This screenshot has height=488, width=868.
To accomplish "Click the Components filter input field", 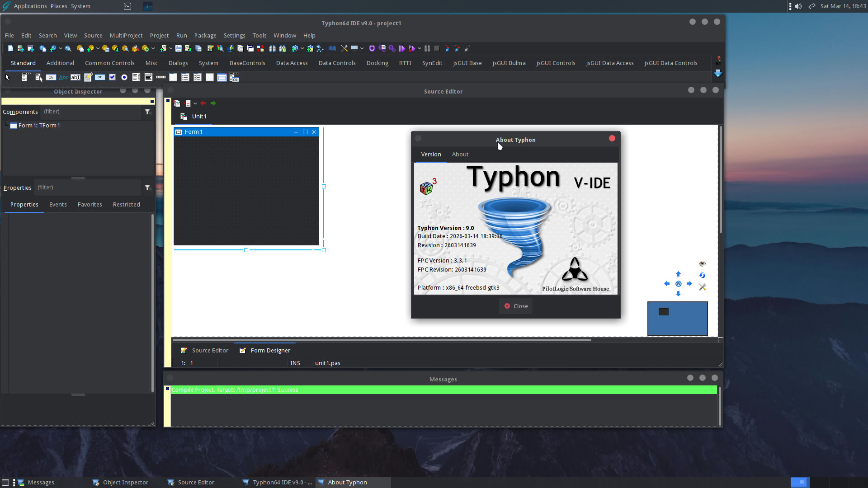I will pyautogui.click(x=90, y=112).
